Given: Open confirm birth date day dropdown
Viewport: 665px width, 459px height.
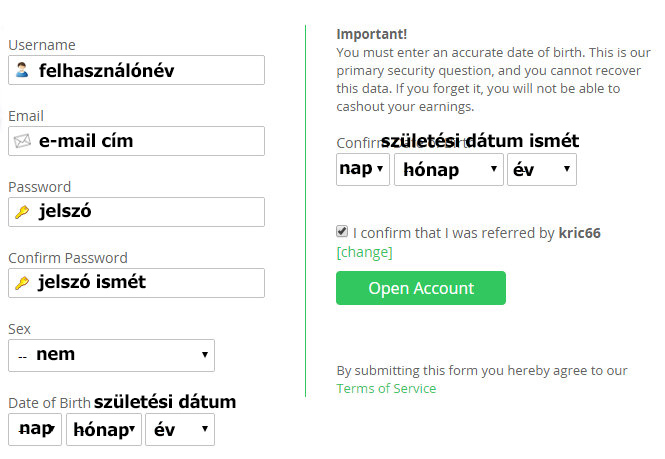Looking at the screenshot, I should [x=362, y=169].
